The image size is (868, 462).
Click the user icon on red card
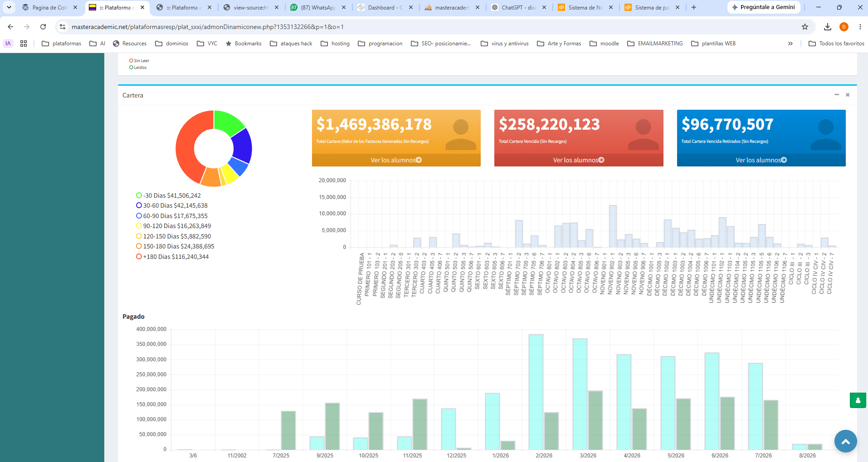(x=643, y=135)
